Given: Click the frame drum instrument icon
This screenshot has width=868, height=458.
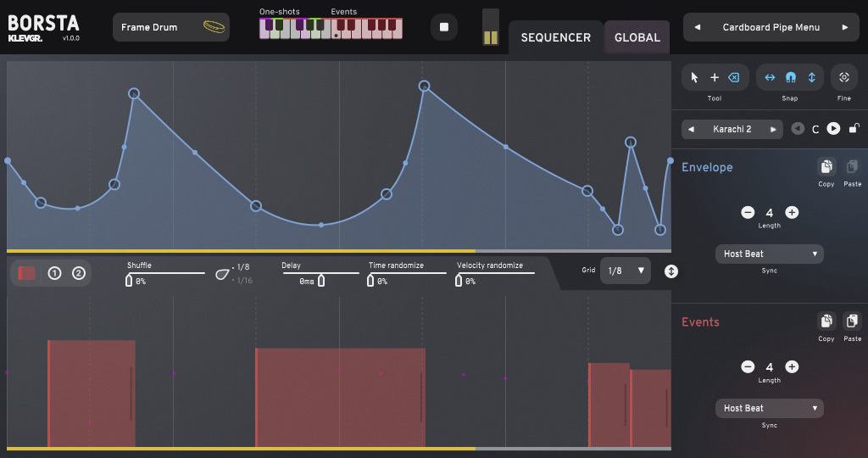Looking at the screenshot, I should [214, 26].
